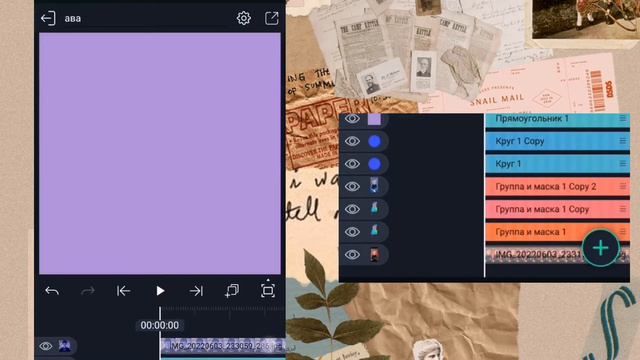Select the IMG_20220603 clip in the layer panel
Screen dimensions: 640x360
[x=558, y=255]
